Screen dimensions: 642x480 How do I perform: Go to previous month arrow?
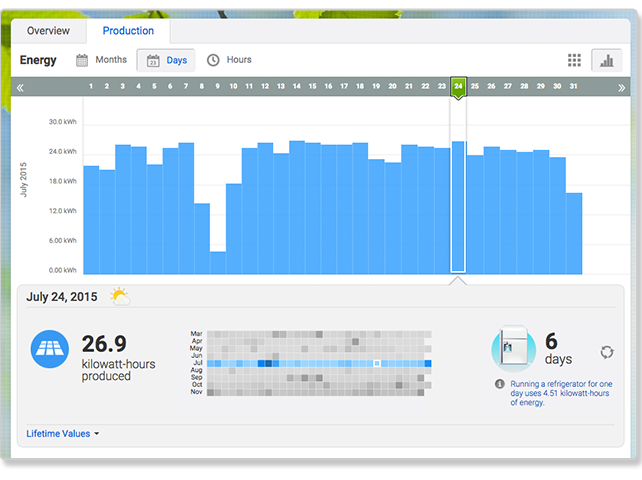tap(20, 87)
